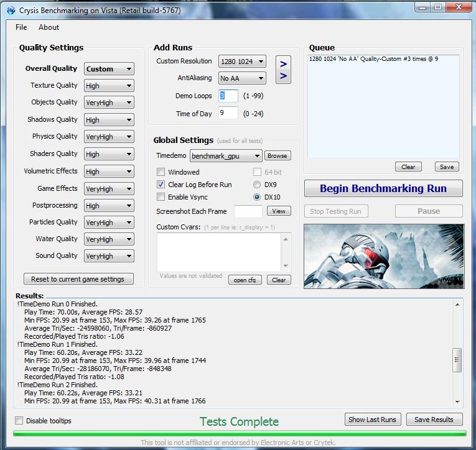Clear the Custom Cvars box
Image resolution: width=476 pixels, height=450 pixels.
(279, 280)
